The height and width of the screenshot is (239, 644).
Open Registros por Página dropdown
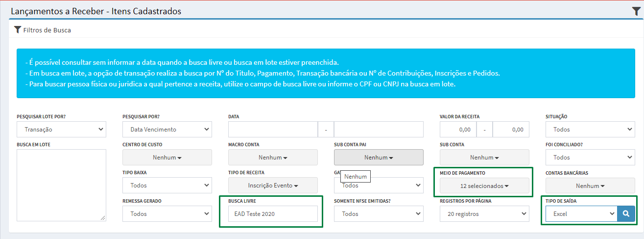pos(484,214)
